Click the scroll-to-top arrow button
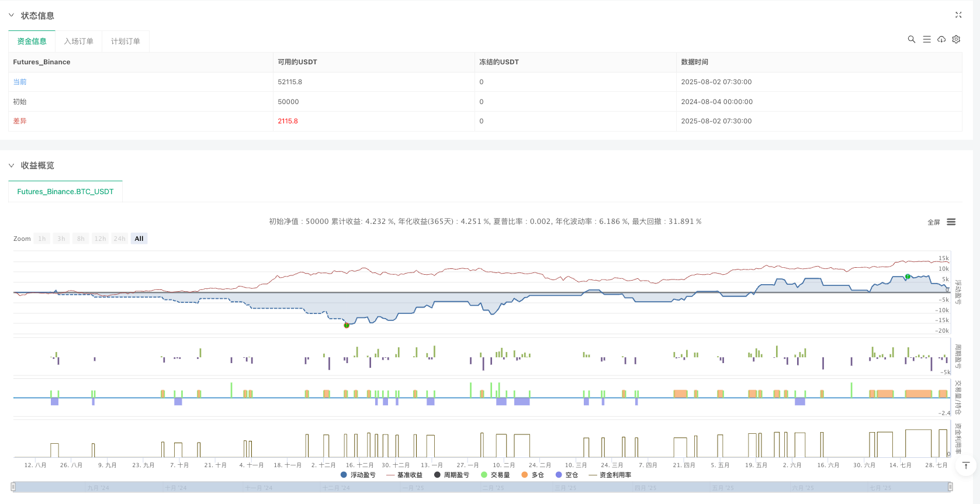The image size is (980, 504). [x=965, y=465]
